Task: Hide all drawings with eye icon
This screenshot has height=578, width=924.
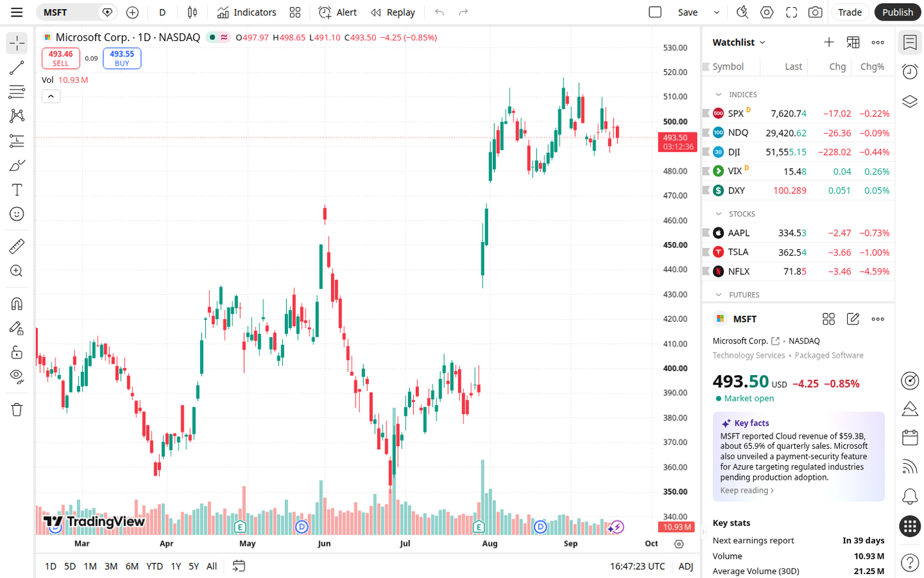Action: (17, 376)
